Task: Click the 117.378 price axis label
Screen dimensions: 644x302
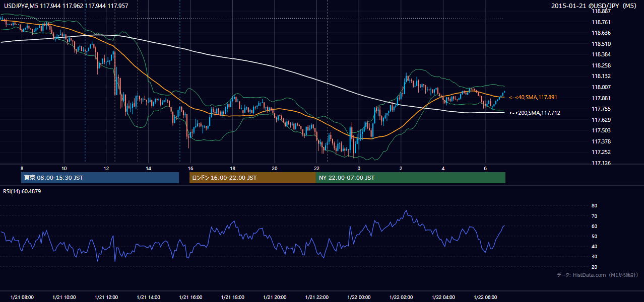Action: (x=601, y=141)
